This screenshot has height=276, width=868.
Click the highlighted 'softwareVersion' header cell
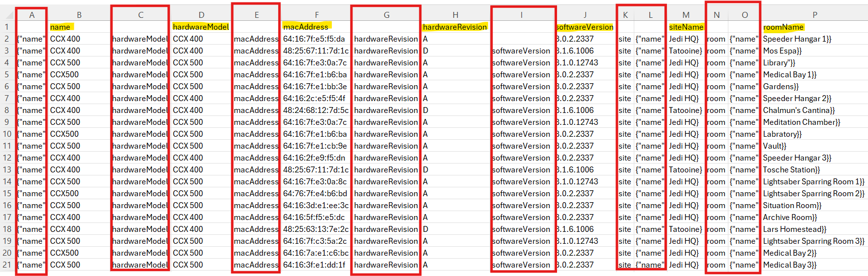tap(585, 27)
